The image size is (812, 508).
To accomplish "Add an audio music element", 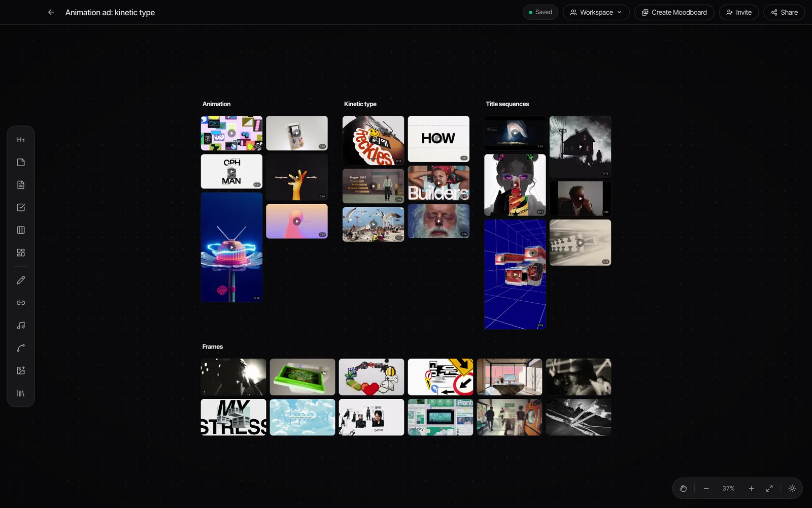I will click(21, 326).
